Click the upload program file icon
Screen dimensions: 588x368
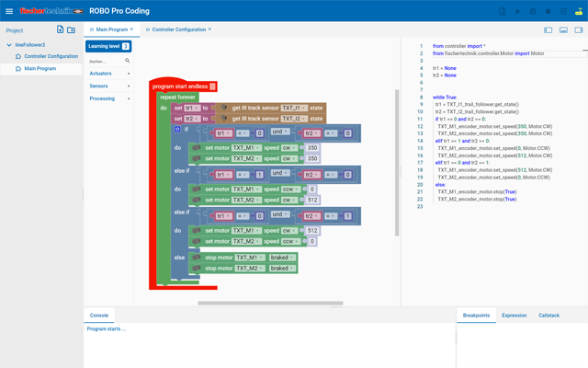(503, 11)
